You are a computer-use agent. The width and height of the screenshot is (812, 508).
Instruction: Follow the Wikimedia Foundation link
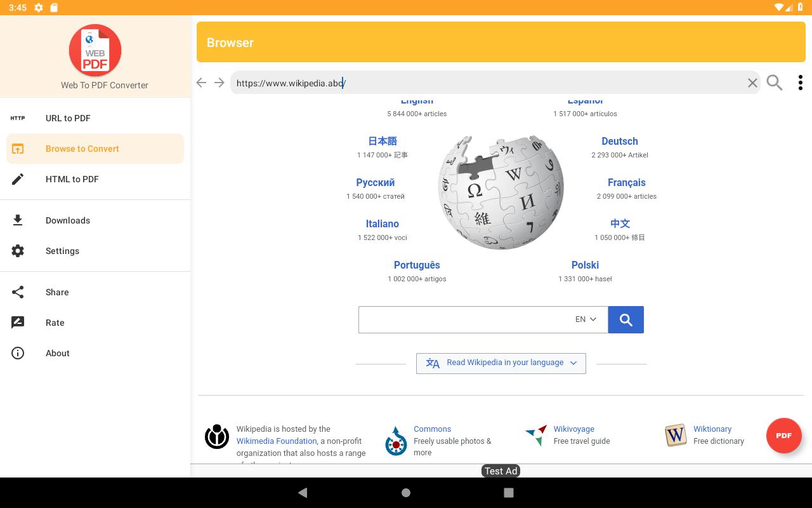(277, 441)
